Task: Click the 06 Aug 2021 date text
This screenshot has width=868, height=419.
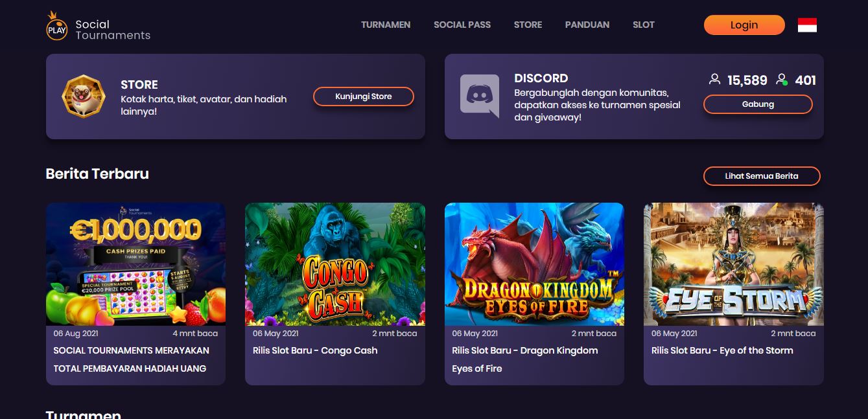Action: tap(76, 334)
